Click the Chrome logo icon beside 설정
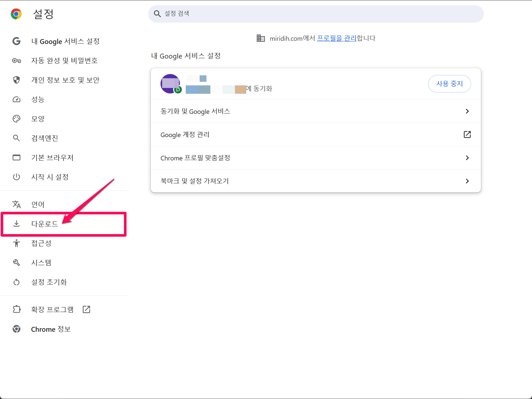Image resolution: width=532 pixels, height=399 pixels. [x=16, y=14]
